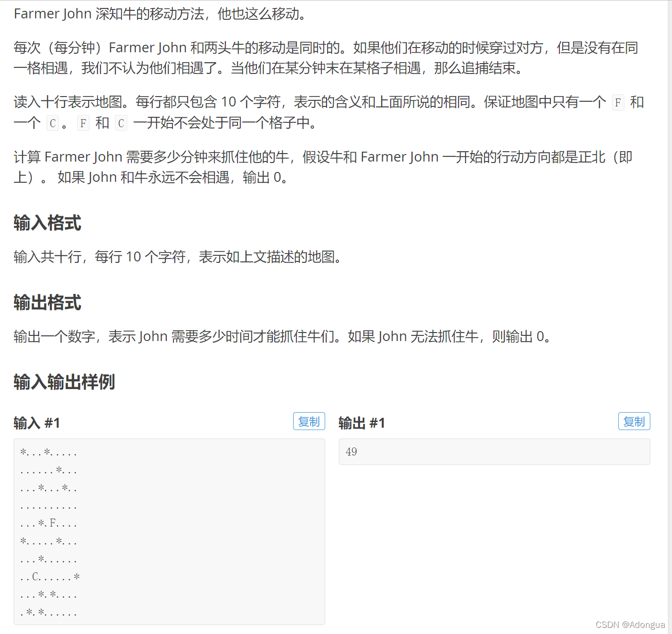672x634 pixels.
Task: Click the paragraph starting 每次（每分钟）
Action: 326,58
